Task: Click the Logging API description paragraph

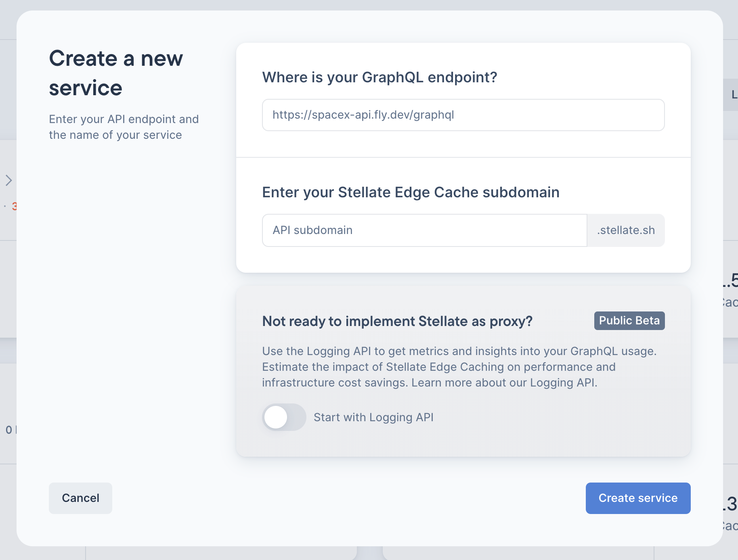Action: 459,367
